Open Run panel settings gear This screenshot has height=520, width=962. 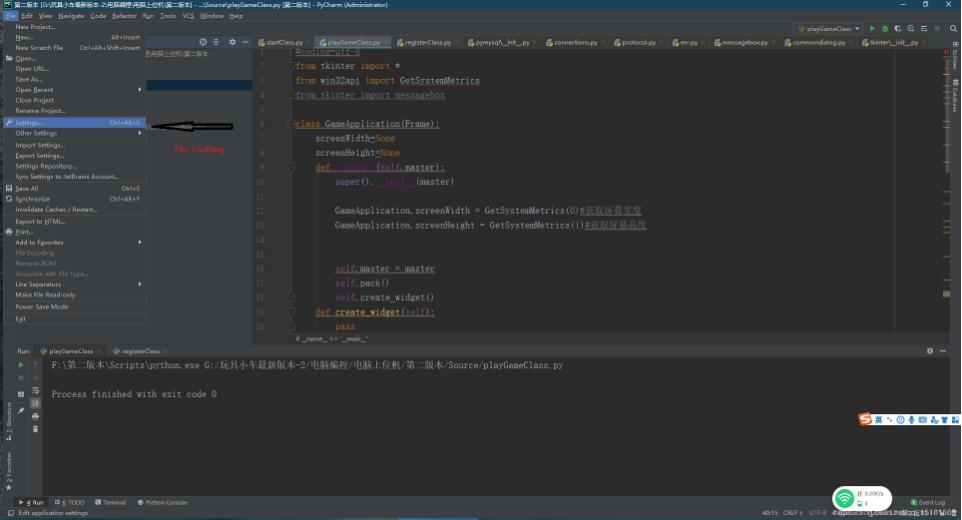pyautogui.click(x=930, y=351)
